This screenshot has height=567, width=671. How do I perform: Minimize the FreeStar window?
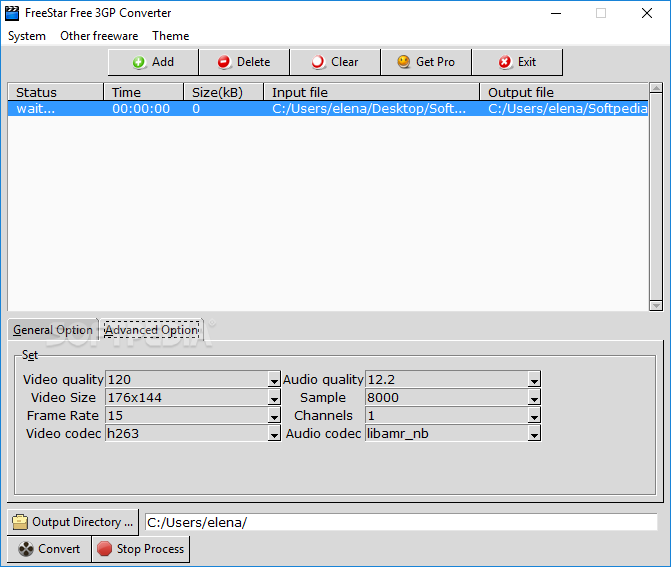point(556,13)
